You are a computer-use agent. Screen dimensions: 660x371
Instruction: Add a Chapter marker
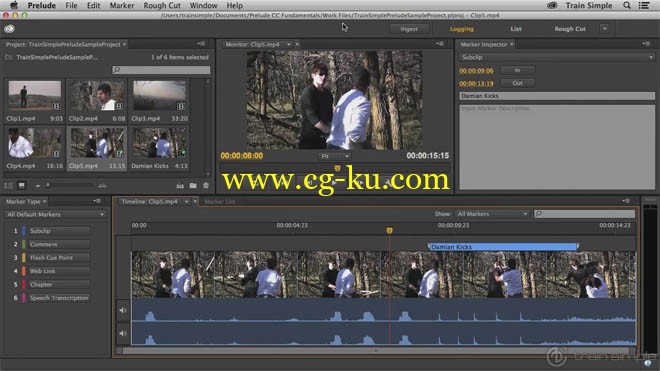(59, 285)
